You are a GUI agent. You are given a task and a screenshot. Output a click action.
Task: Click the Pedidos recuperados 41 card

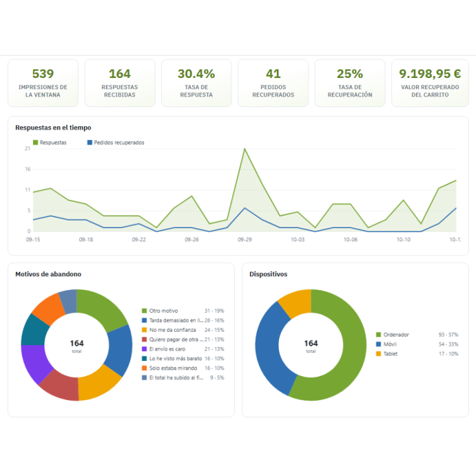pyautogui.click(x=273, y=83)
